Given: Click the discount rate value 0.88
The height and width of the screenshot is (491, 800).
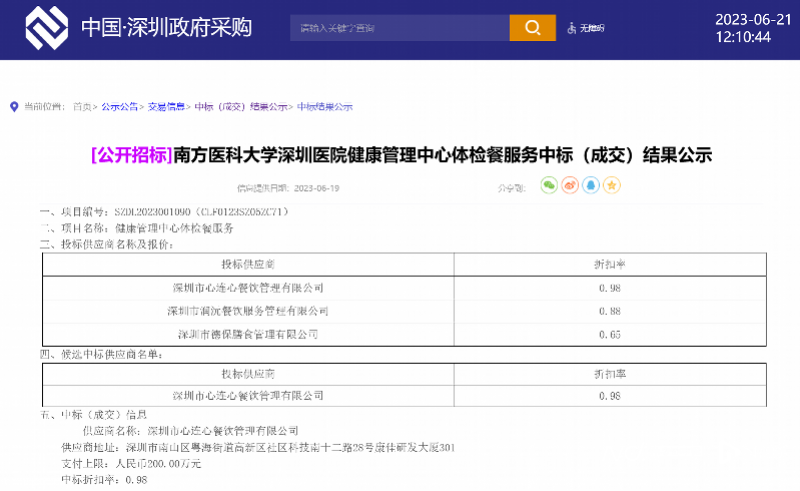Looking at the screenshot, I should point(610,311).
